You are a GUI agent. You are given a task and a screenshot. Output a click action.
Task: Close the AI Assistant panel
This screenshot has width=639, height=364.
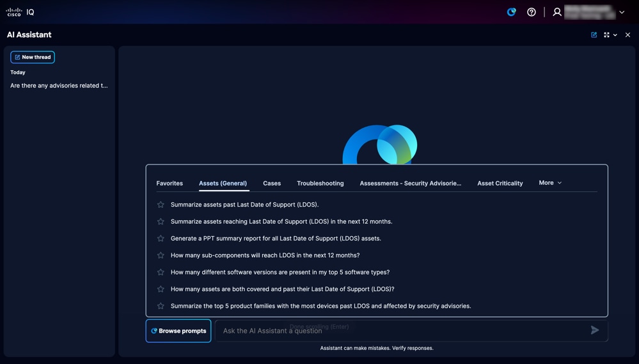[627, 35]
